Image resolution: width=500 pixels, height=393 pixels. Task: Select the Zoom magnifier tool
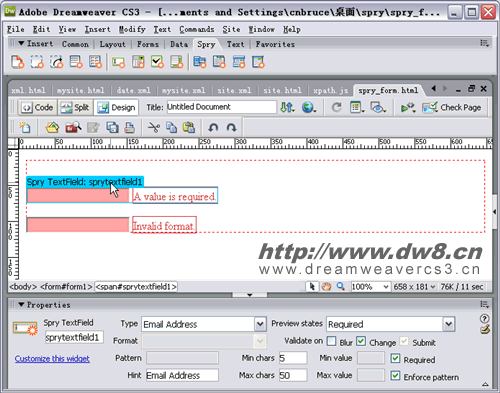pyautogui.click(x=340, y=286)
